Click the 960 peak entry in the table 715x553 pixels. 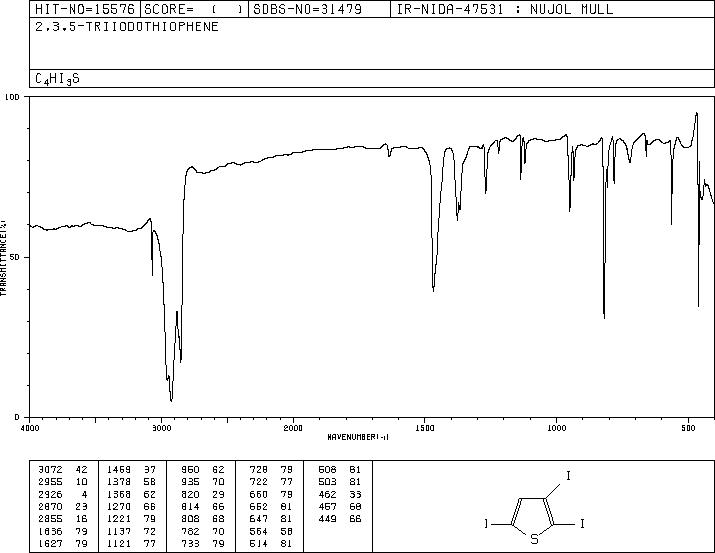pos(190,470)
